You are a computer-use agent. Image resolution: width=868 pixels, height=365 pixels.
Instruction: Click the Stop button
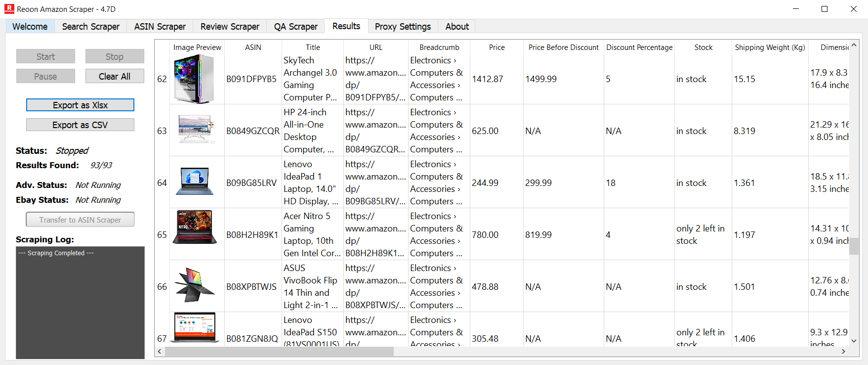[115, 56]
